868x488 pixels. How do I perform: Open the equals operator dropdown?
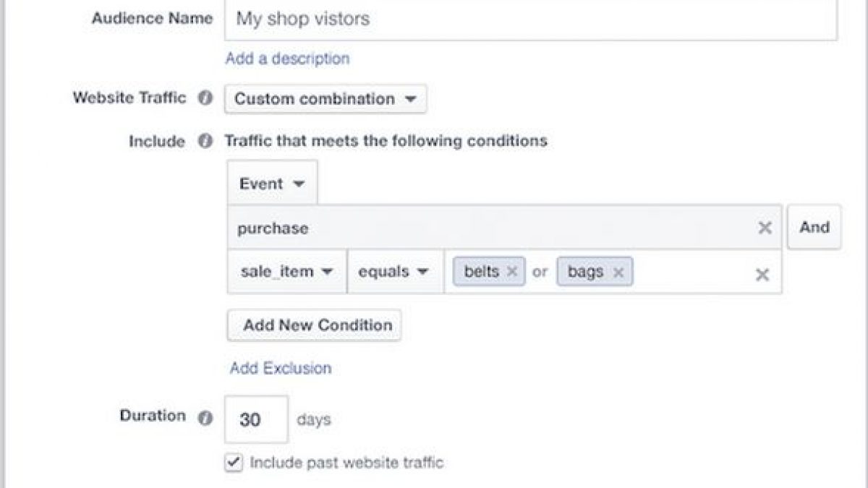coord(395,272)
